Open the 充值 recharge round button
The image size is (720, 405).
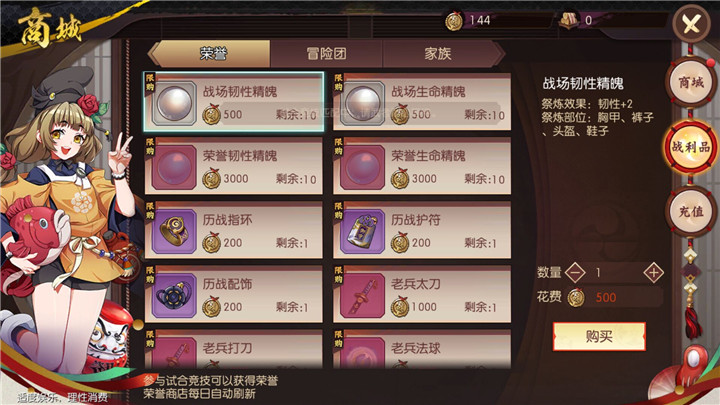click(691, 212)
